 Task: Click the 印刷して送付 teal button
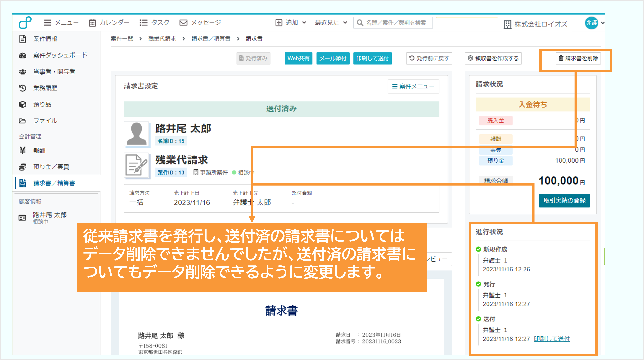click(x=372, y=58)
